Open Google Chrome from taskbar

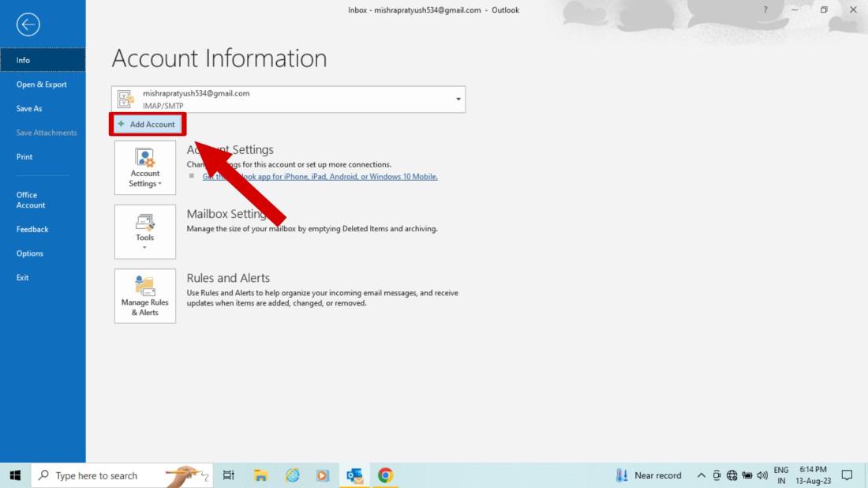(386, 475)
